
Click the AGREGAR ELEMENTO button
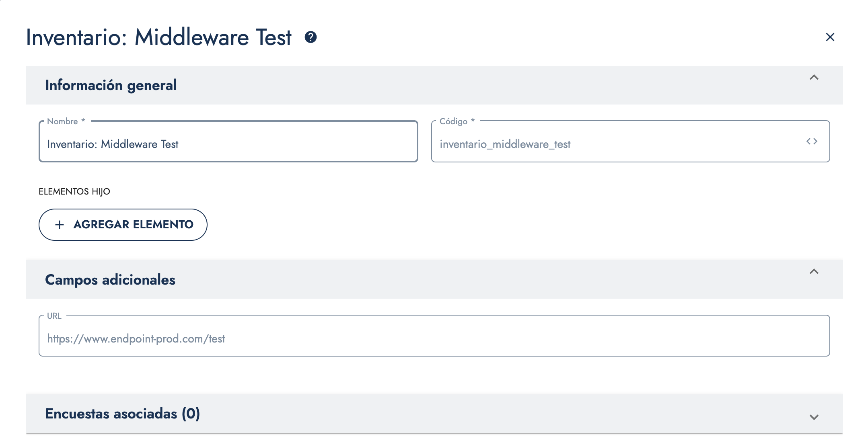coord(123,225)
